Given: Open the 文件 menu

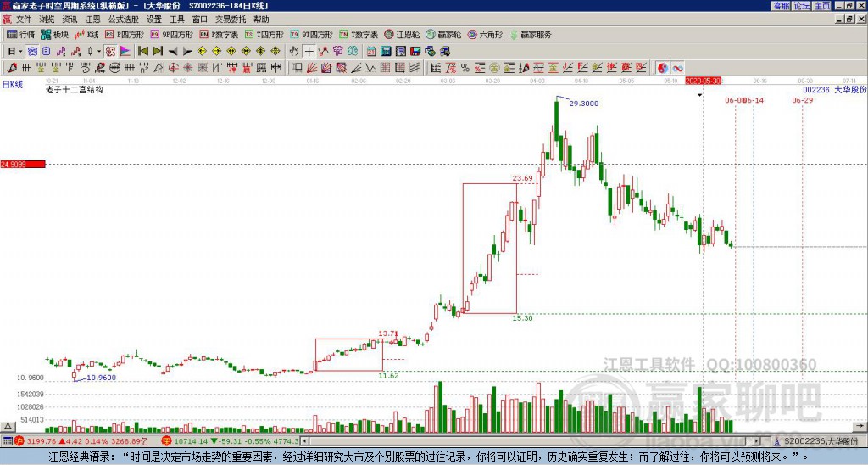Looking at the screenshot, I should coord(24,20).
